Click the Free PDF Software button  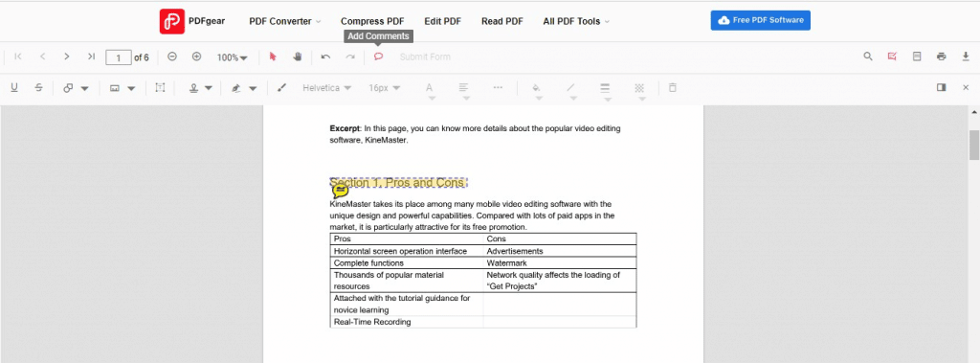click(x=761, y=20)
